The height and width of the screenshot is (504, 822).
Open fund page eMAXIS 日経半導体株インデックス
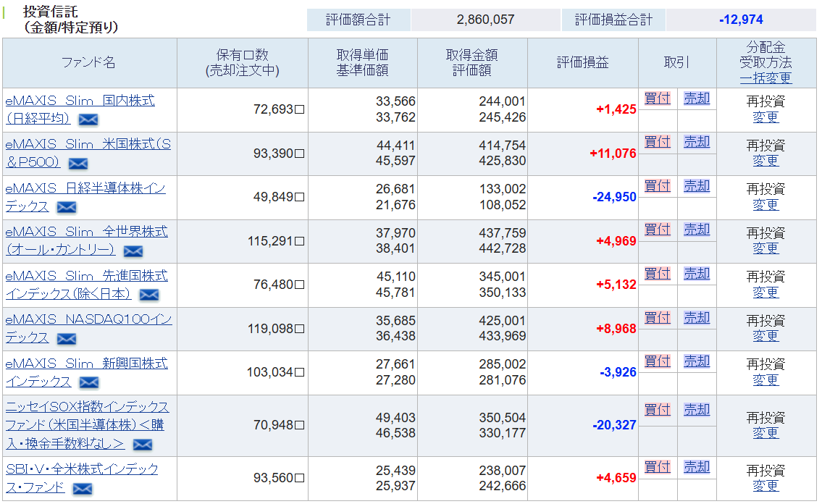(85, 197)
